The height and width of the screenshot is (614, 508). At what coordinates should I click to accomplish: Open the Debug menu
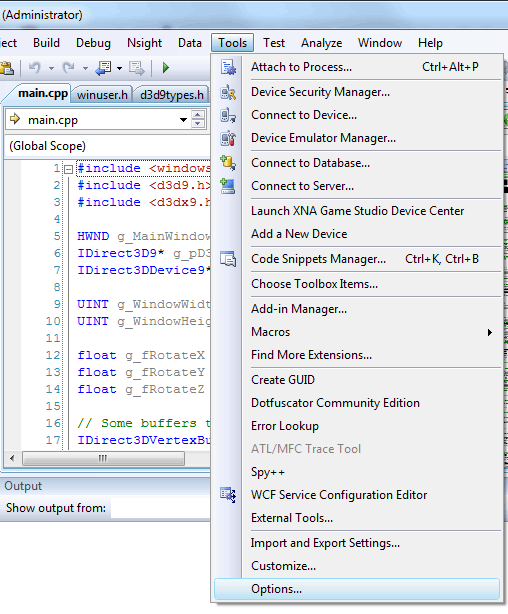coord(93,43)
